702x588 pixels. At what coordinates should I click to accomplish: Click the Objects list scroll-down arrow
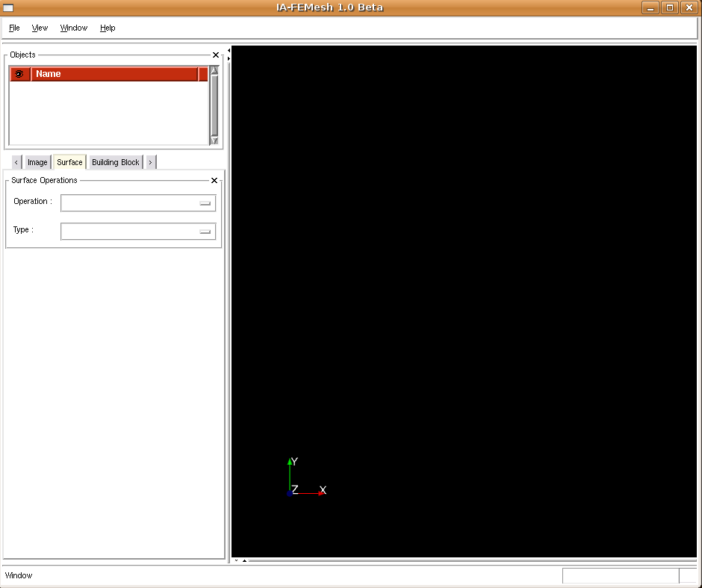(214, 140)
